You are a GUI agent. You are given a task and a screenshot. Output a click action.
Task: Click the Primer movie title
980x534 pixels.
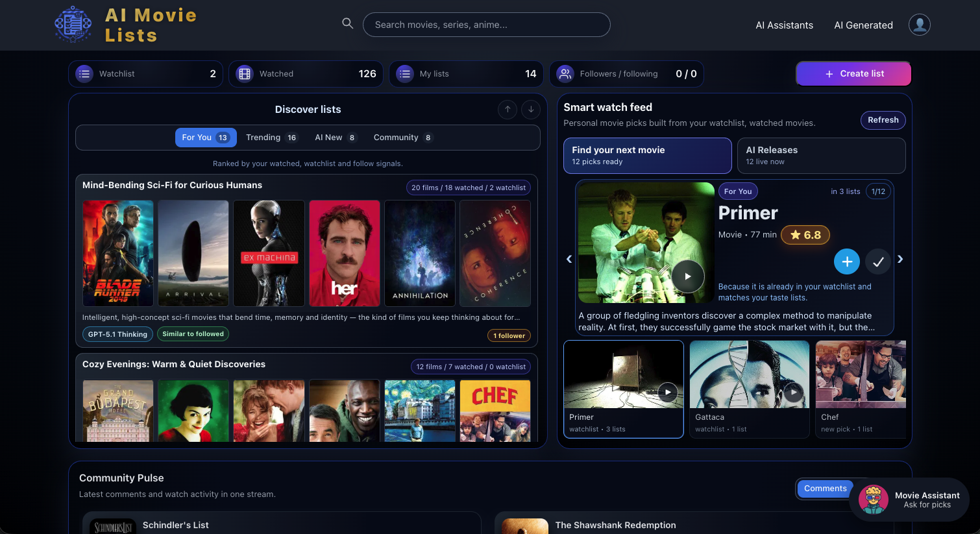pyautogui.click(x=748, y=213)
